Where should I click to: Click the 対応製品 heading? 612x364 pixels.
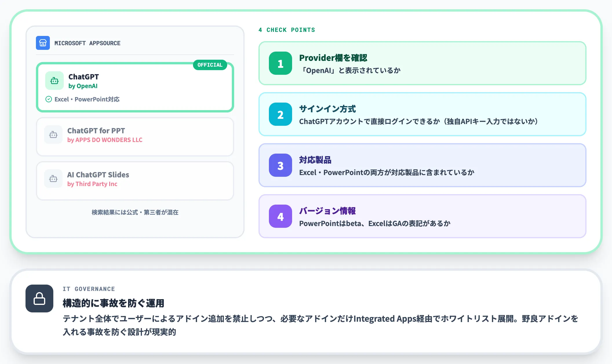coord(315,160)
